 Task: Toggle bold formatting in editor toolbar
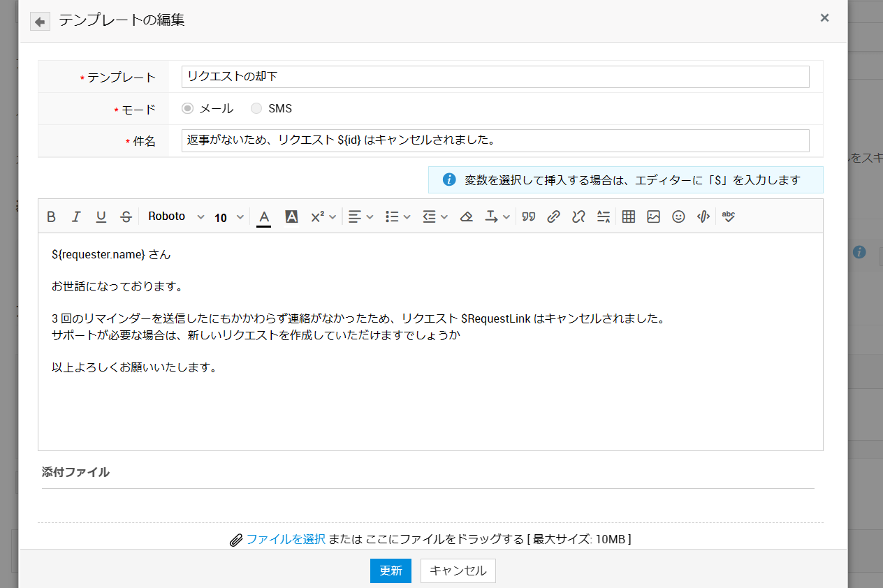coord(51,216)
